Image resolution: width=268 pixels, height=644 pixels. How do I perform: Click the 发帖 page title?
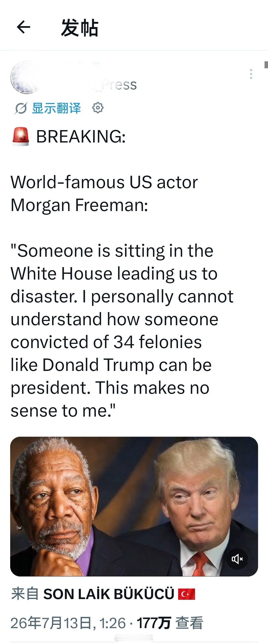[x=80, y=28]
